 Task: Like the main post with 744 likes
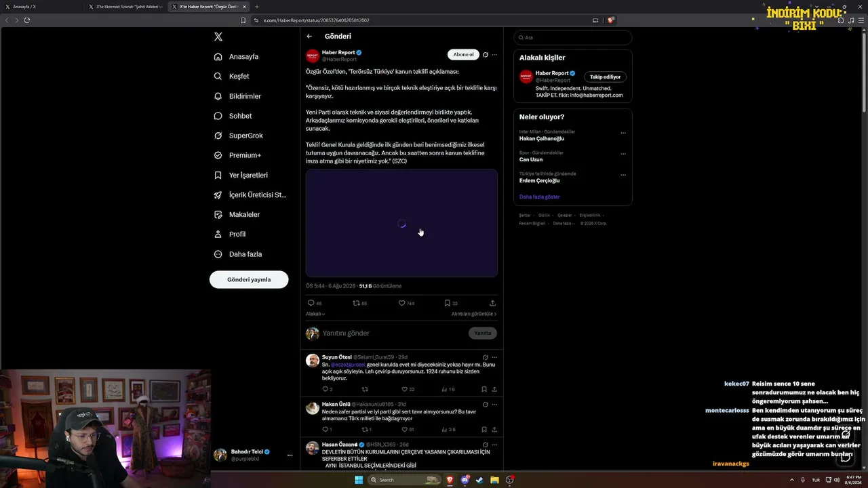(x=406, y=303)
